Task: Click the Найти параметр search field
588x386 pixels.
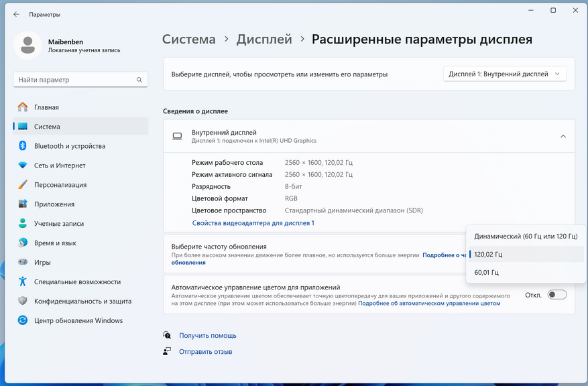Action: (80, 80)
